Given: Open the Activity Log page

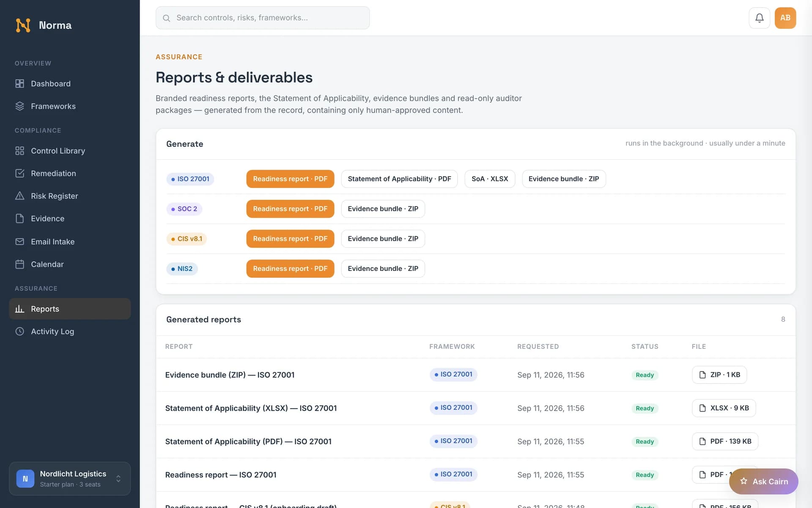Looking at the screenshot, I should tap(70, 331).
